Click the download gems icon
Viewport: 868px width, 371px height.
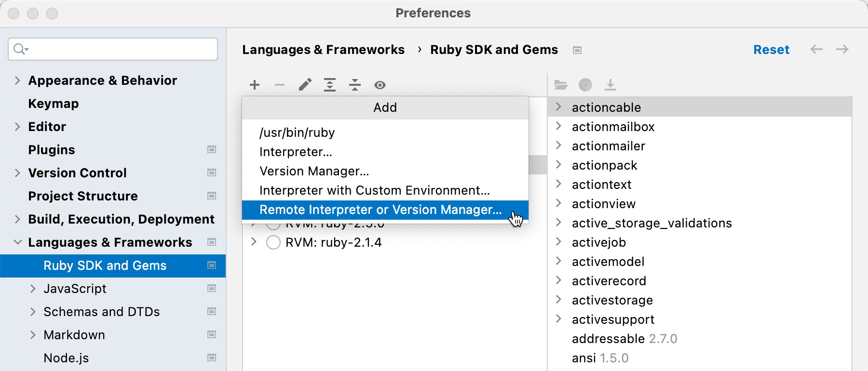click(610, 85)
